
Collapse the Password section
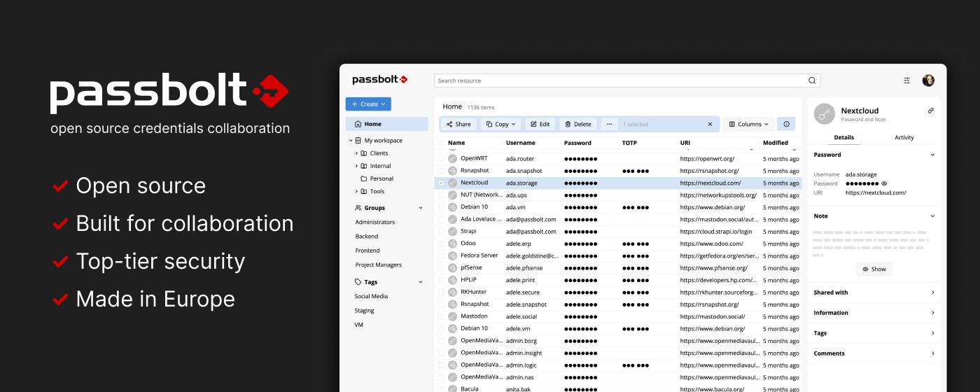932,155
